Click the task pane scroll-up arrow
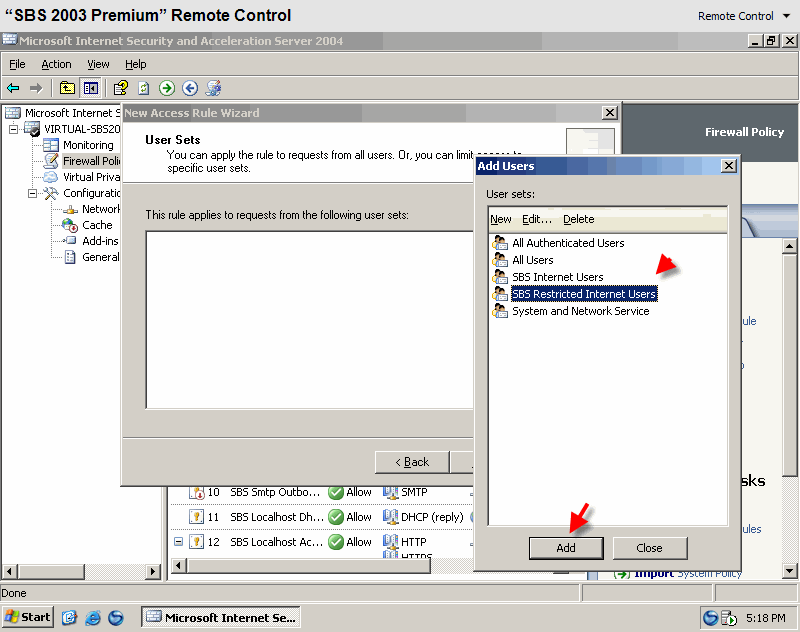This screenshot has width=800, height=632. 789,246
